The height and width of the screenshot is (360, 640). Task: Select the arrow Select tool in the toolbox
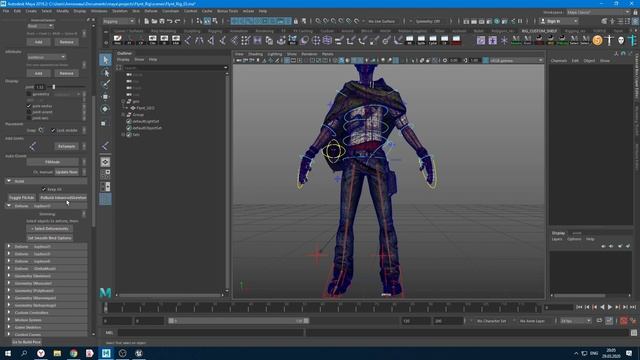pyautogui.click(x=105, y=60)
